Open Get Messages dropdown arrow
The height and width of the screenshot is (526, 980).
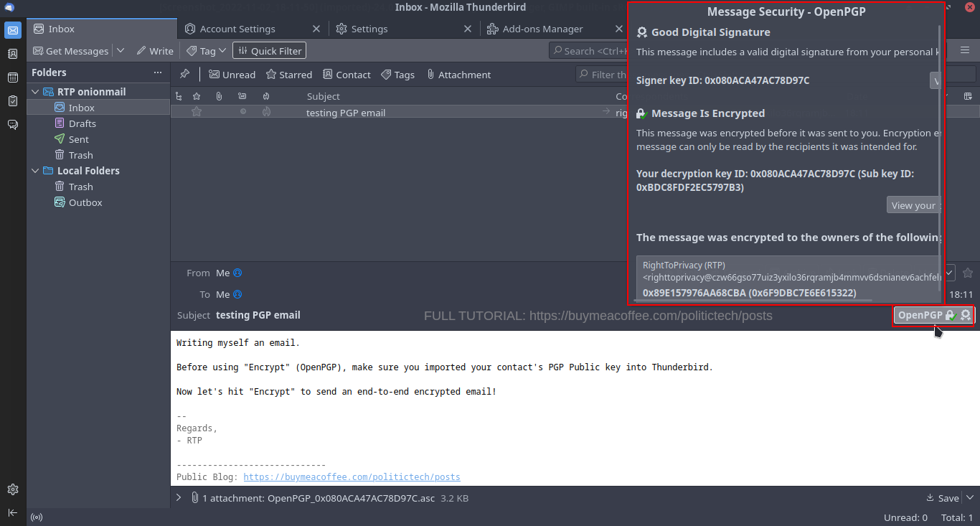[121, 51]
